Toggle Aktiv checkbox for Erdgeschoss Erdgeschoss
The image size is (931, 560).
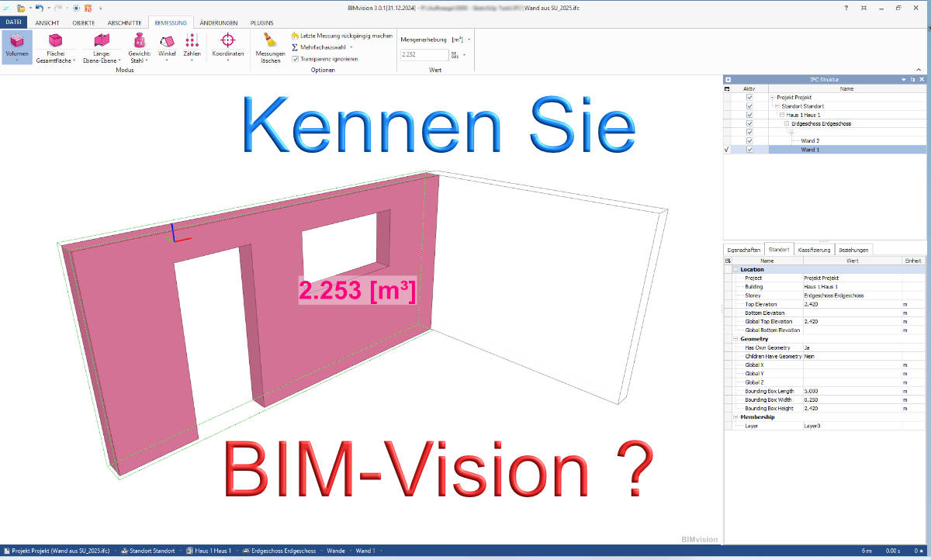tap(749, 123)
